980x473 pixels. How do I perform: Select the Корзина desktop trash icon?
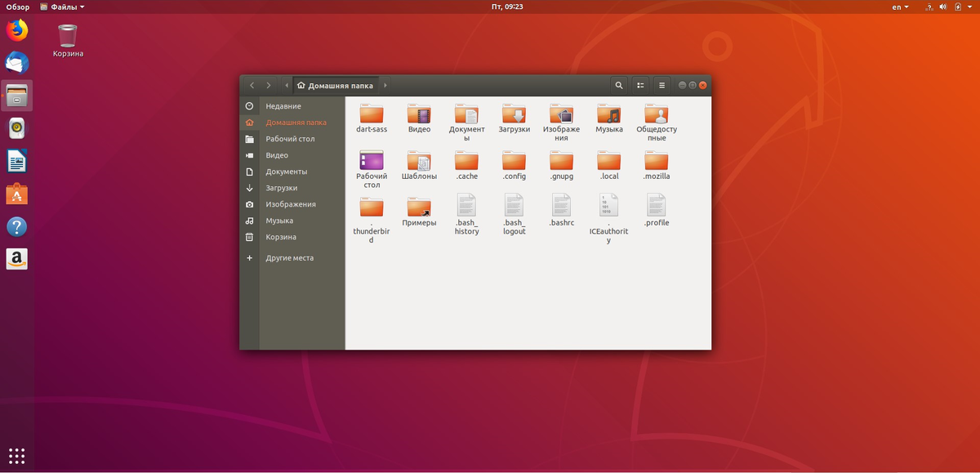[x=68, y=41]
